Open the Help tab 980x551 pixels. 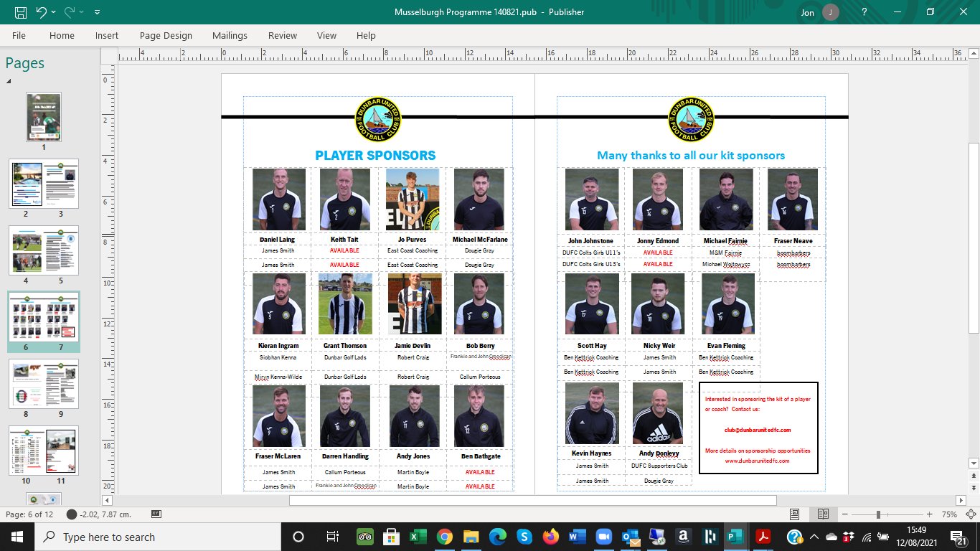coord(366,35)
